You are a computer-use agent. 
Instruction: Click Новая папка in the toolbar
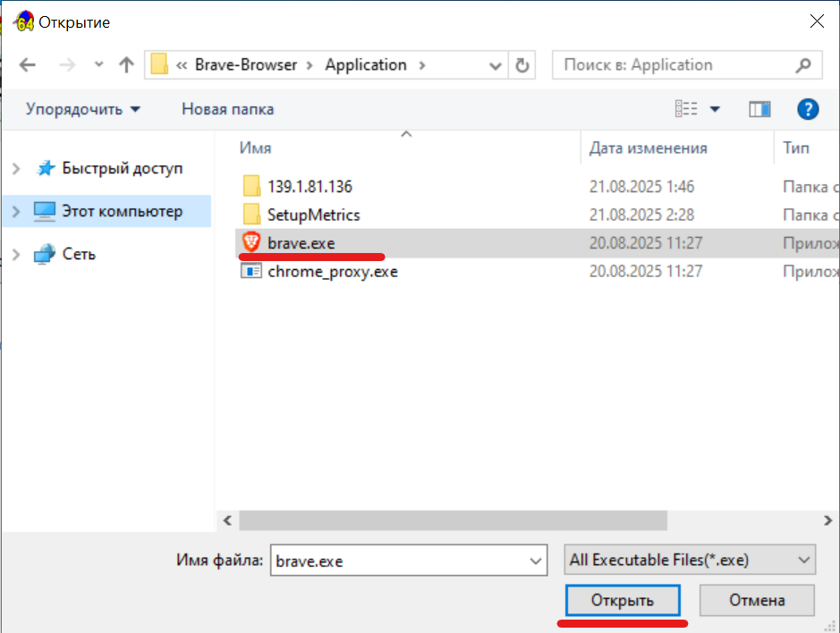click(227, 109)
